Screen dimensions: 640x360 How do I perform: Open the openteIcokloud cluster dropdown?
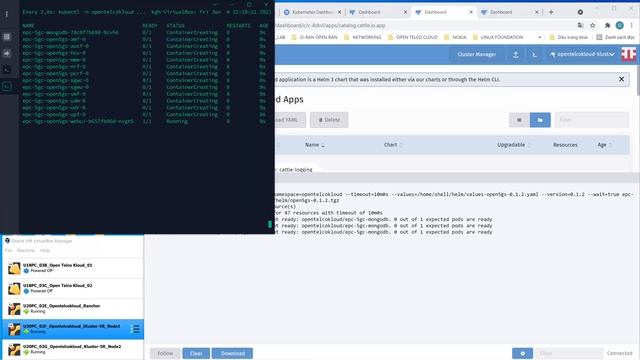tap(582, 54)
